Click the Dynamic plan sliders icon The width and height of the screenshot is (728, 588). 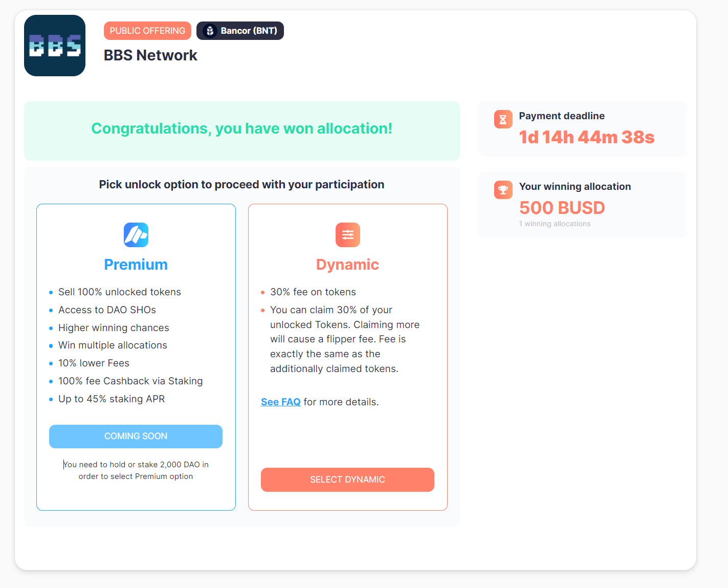point(348,235)
